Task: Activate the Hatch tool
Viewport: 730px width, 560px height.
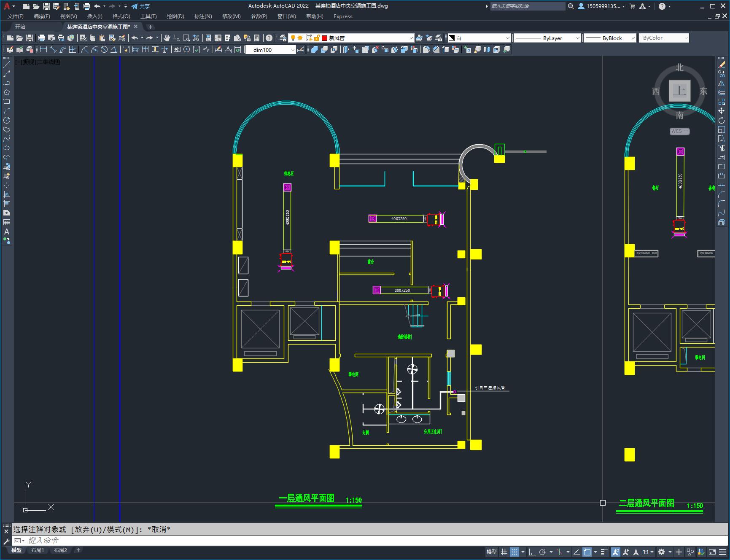Action: pos(7,194)
